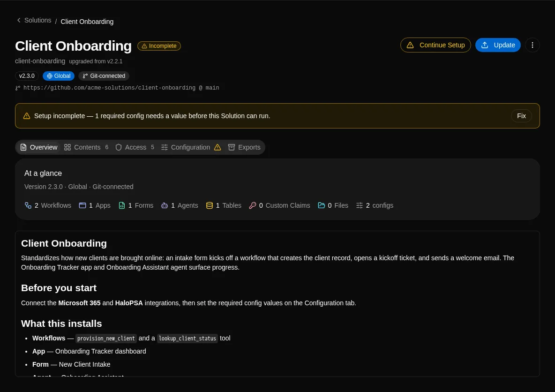Select the Overview tab

[38, 147]
